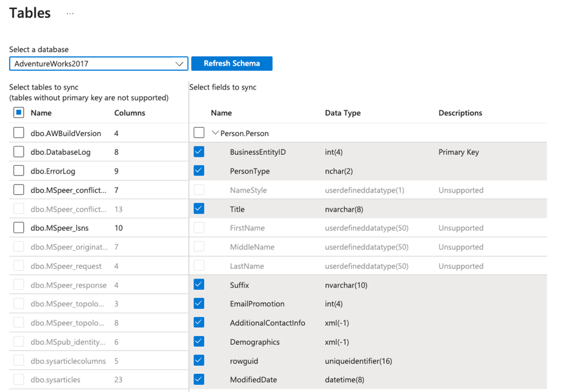Image resolution: width=570 pixels, height=392 pixels.
Task: Click the dbo.sysarticlecolumns row text
Action: tap(68, 361)
